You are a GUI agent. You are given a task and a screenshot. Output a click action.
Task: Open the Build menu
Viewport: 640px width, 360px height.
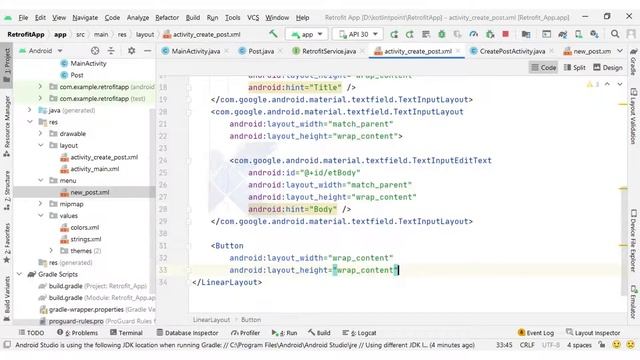pyautogui.click(x=193, y=18)
